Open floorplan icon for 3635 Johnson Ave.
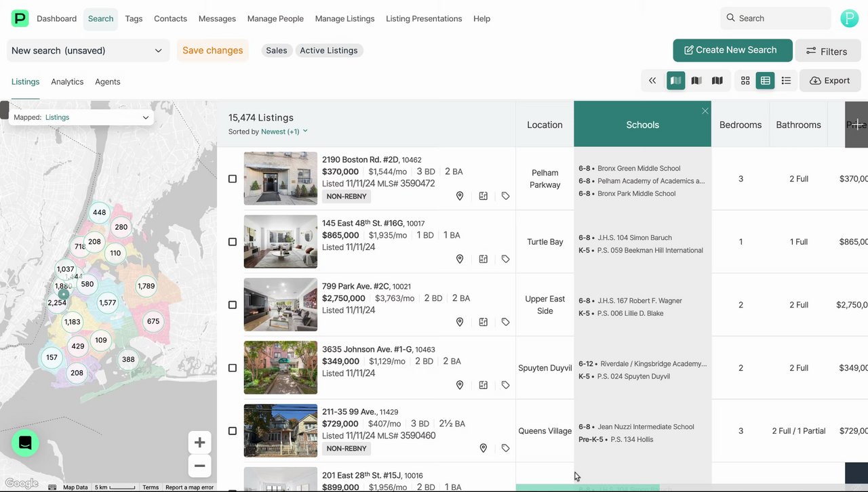Screen dimensions: 868x492 (x=484, y=385)
